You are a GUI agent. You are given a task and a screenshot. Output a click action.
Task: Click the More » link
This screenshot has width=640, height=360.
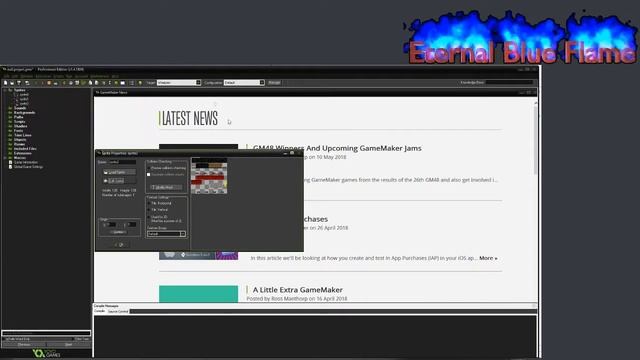click(488, 258)
